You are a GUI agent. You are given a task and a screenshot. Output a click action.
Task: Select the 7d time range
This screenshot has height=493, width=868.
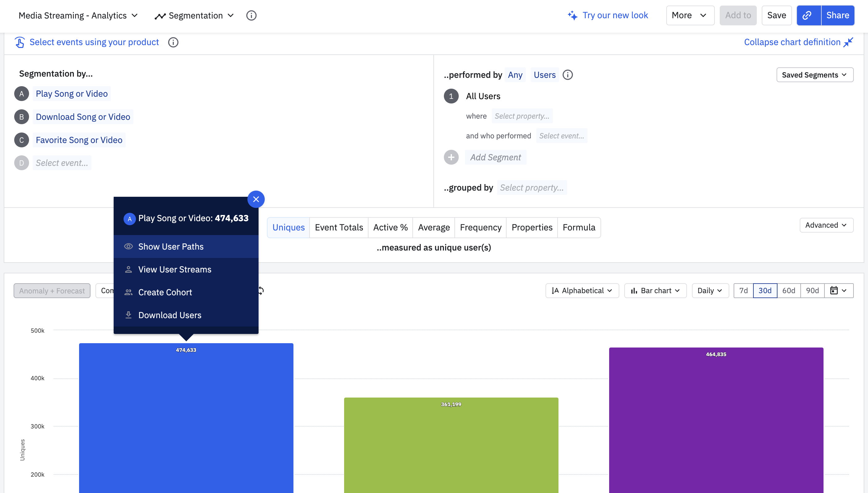743,290
